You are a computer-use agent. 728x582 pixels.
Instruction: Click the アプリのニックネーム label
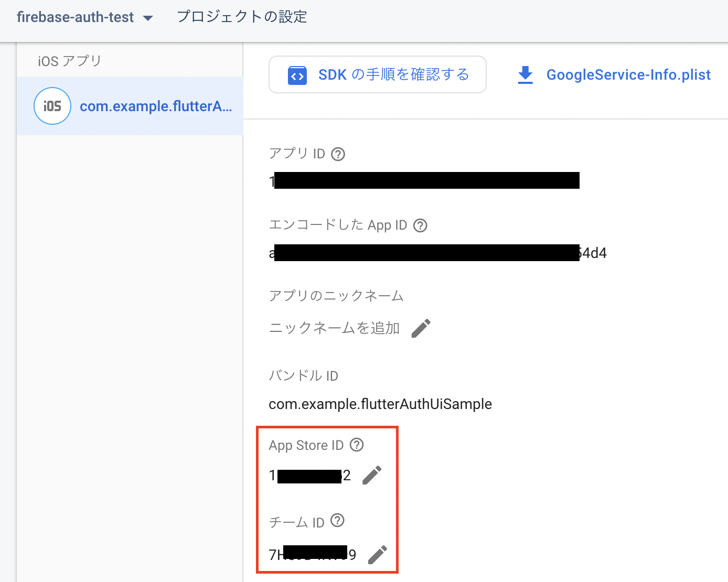click(336, 296)
